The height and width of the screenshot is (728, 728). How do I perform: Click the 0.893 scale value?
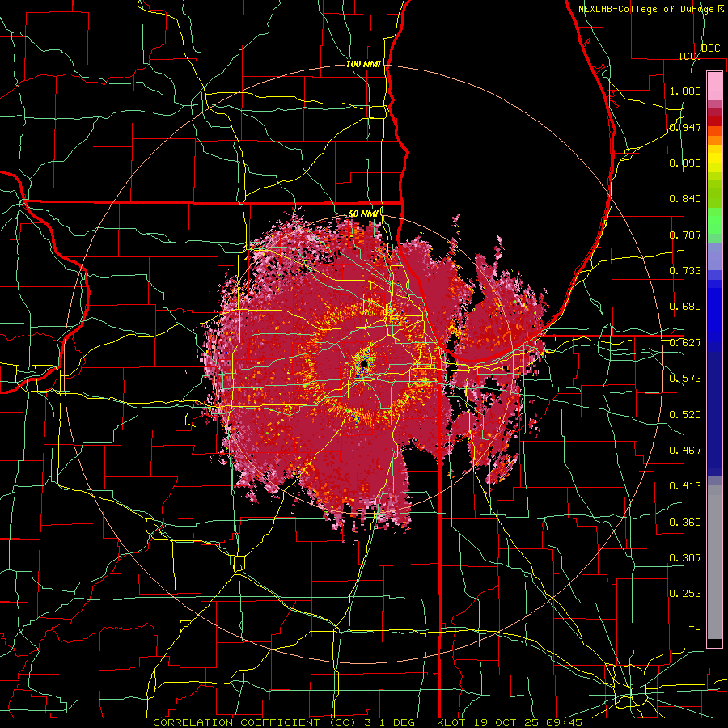(x=685, y=163)
